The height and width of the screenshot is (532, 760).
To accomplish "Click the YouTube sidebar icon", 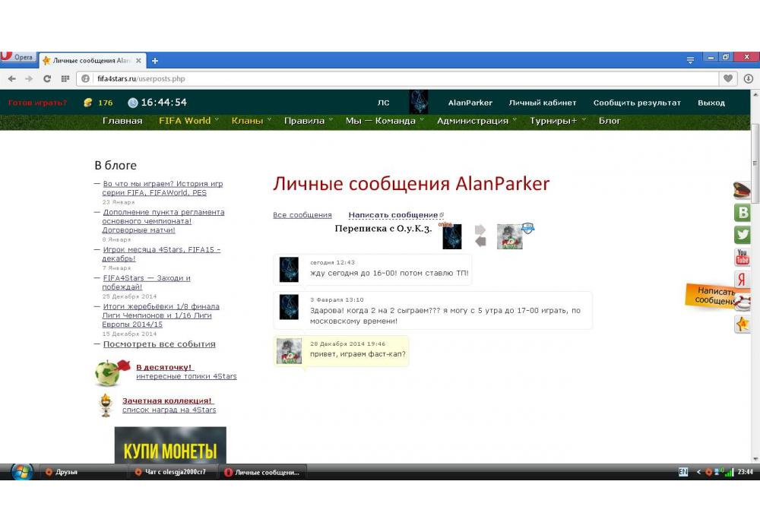I will [x=742, y=258].
